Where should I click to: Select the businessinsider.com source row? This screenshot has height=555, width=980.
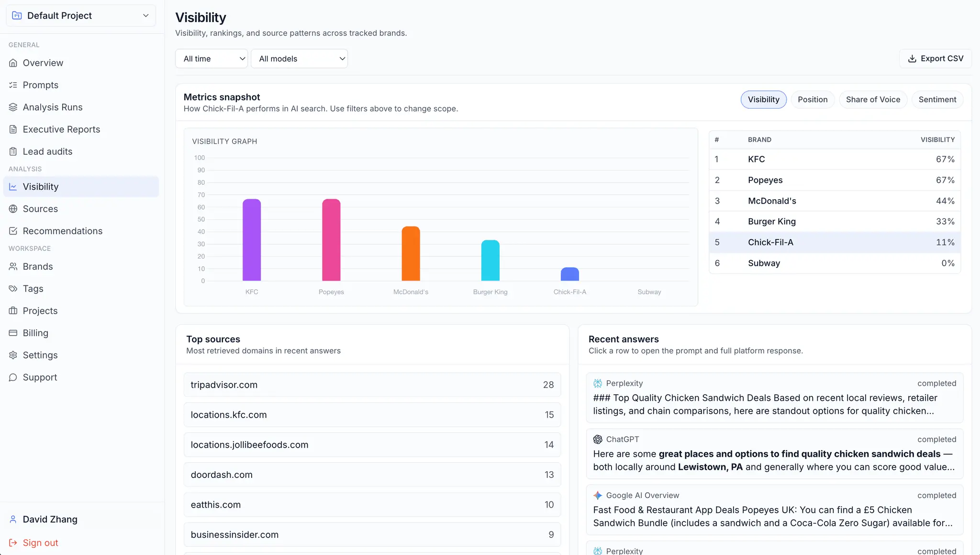tap(372, 535)
